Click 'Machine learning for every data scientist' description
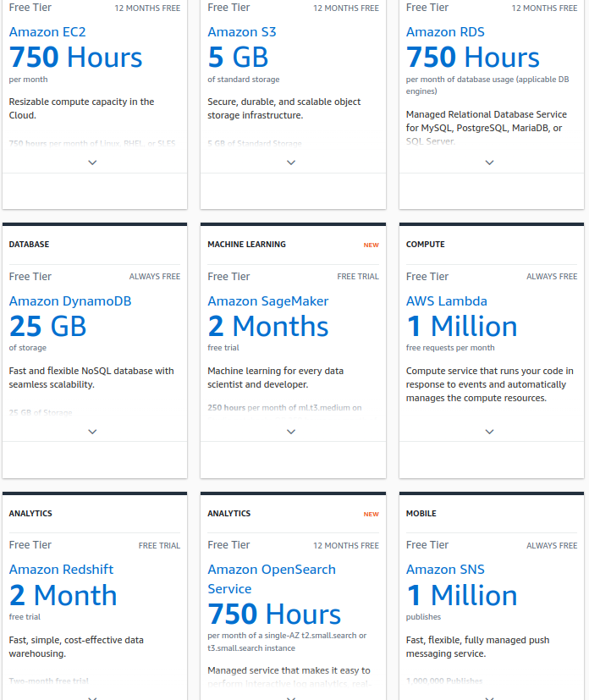The height and width of the screenshot is (700, 589). coord(276,378)
